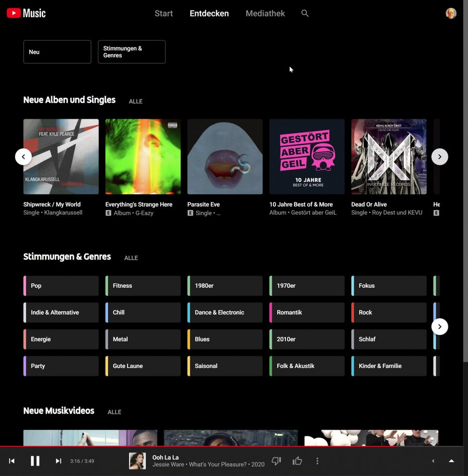Open Everything's Strange Here album cover
Viewport: 468px width, 476px height.
coord(143,156)
